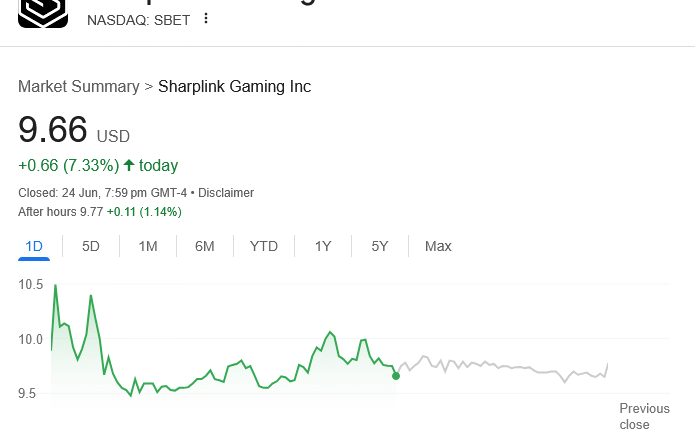Open the Market Summary breadcrumb link
This screenshot has height=430, width=695.
pos(78,87)
